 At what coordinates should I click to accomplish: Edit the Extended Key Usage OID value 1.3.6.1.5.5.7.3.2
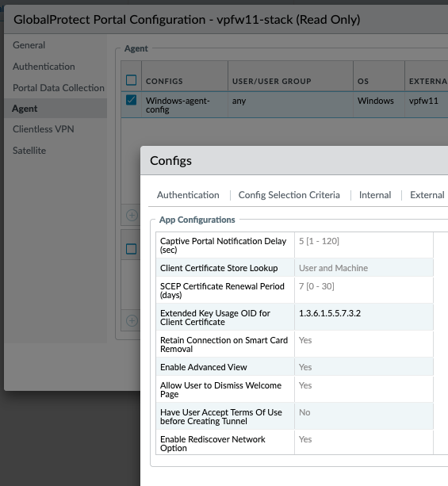pyautogui.click(x=364, y=317)
